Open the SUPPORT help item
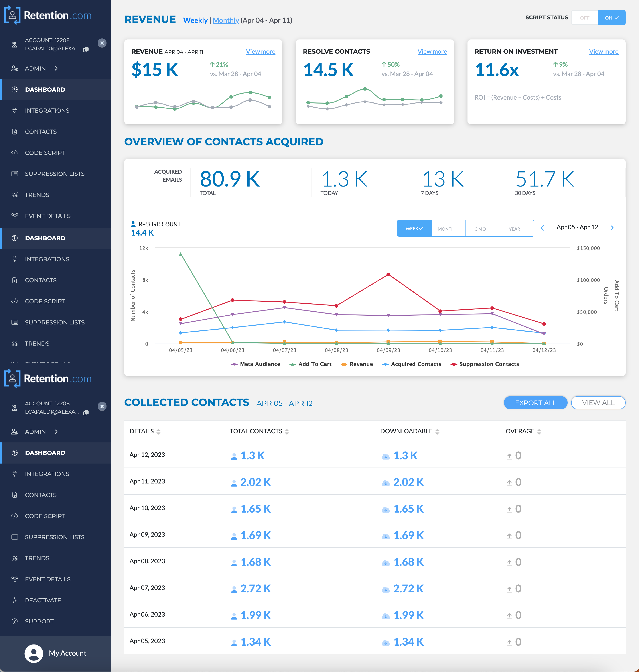The width and height of the screenshot is (639, 672). [x=39, y=621]
